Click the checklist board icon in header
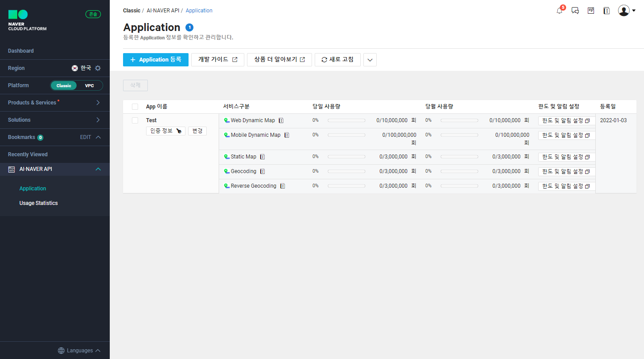Screen dimensions: 644x359 tap(591, 11)
